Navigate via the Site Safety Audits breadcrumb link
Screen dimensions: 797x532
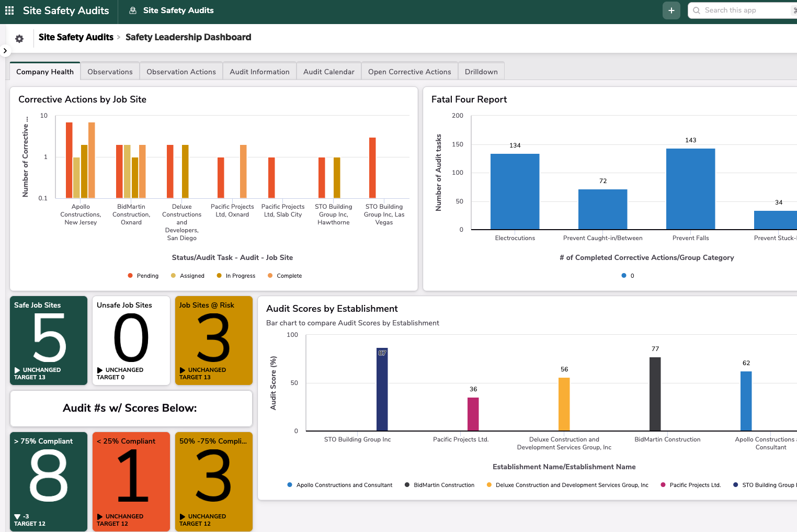(76, 37)
